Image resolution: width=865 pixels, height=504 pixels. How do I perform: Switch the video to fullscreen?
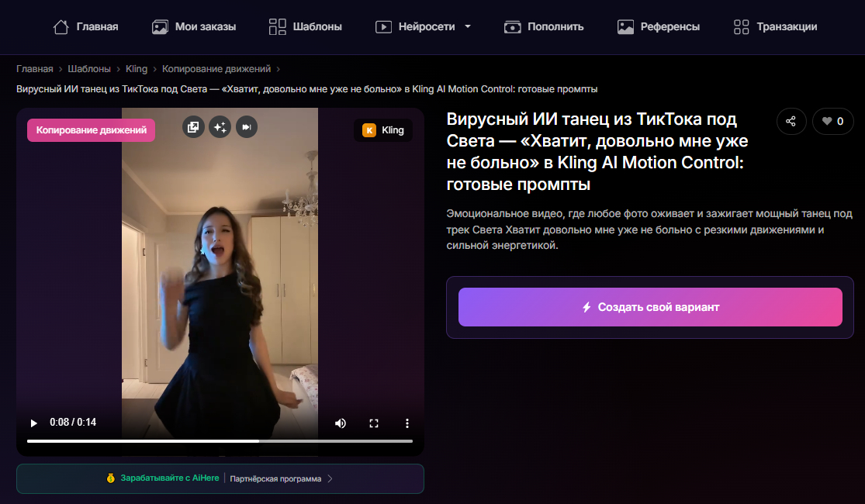[x=374, y=423]
